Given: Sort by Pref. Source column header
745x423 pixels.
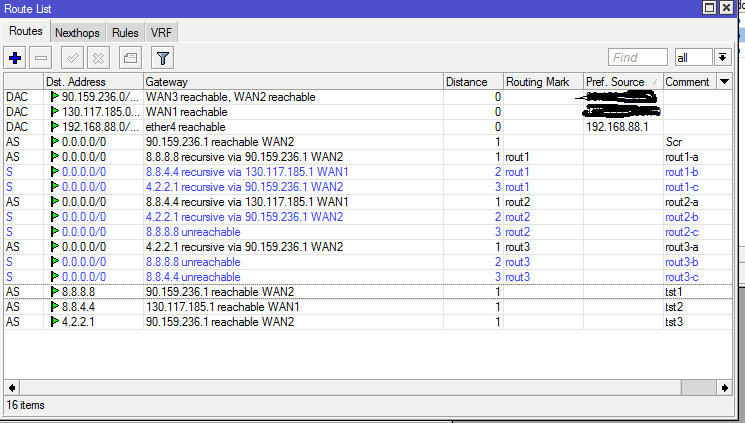Looking at the screenshot, I should coord(623,82).
